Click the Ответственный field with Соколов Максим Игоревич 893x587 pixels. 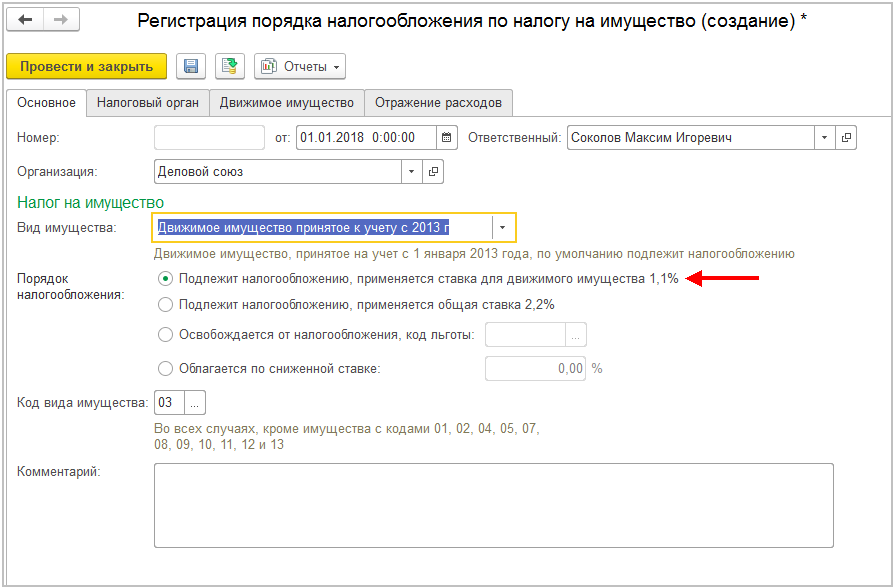point(690,138)
